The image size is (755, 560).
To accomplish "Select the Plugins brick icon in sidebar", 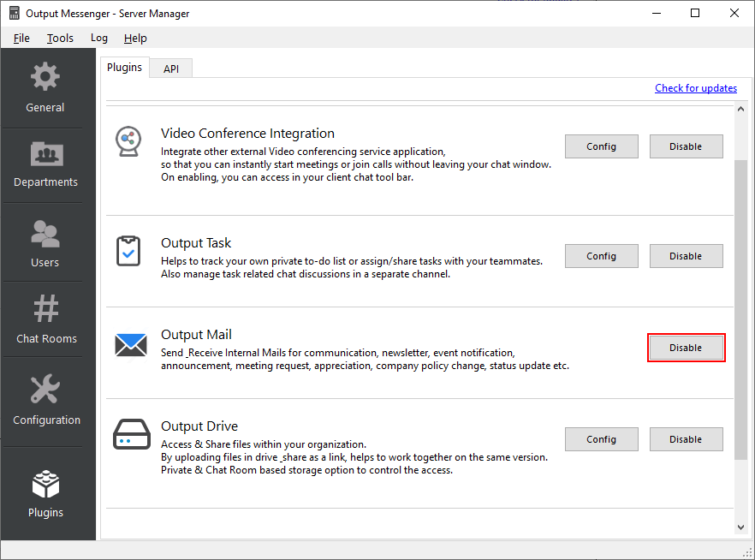I will tap(45, 484).
